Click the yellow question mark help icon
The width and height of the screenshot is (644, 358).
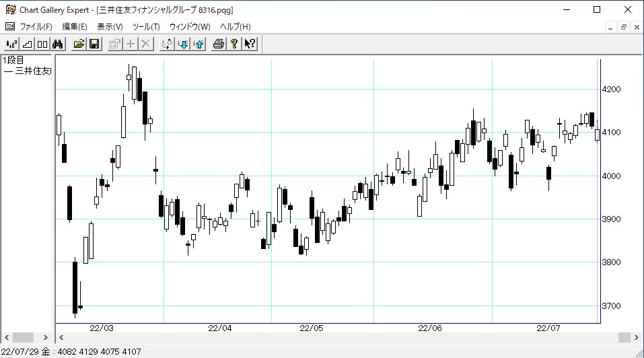tap(234, 44)
